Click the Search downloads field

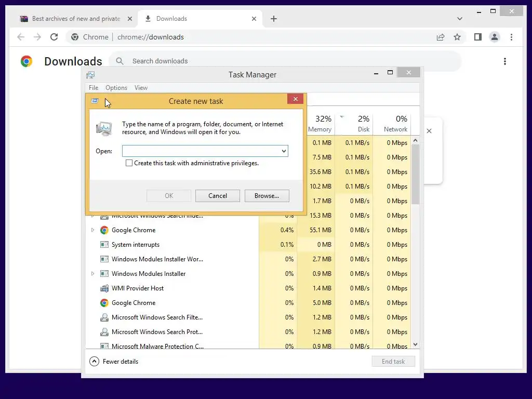pos(285,61)
